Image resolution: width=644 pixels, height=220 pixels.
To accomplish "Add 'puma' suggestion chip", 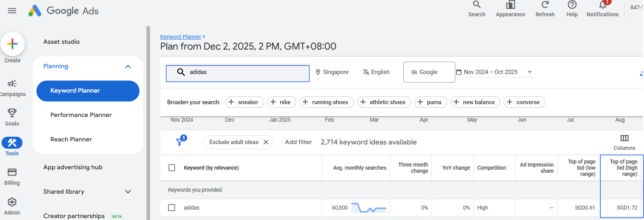I will click(431, 102).
